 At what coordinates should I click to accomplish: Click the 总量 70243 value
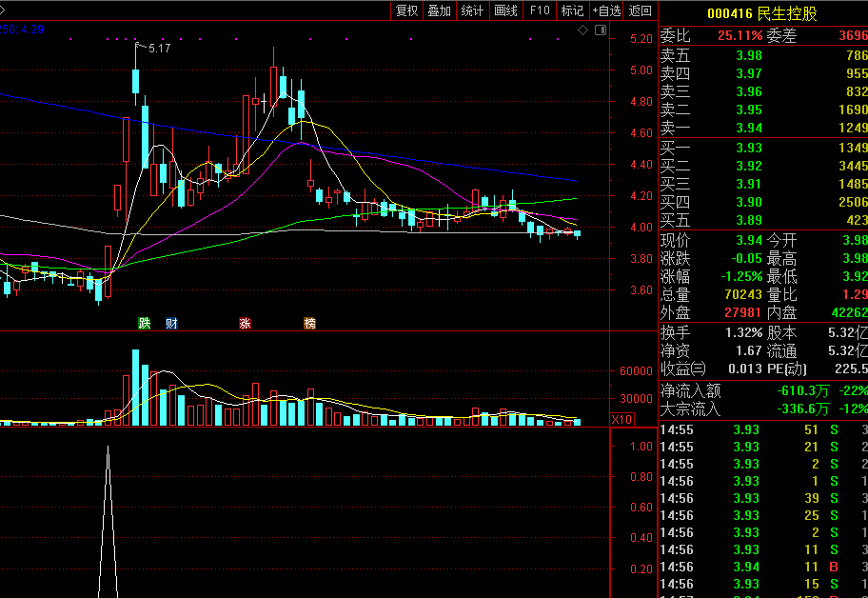pos(743,295)
